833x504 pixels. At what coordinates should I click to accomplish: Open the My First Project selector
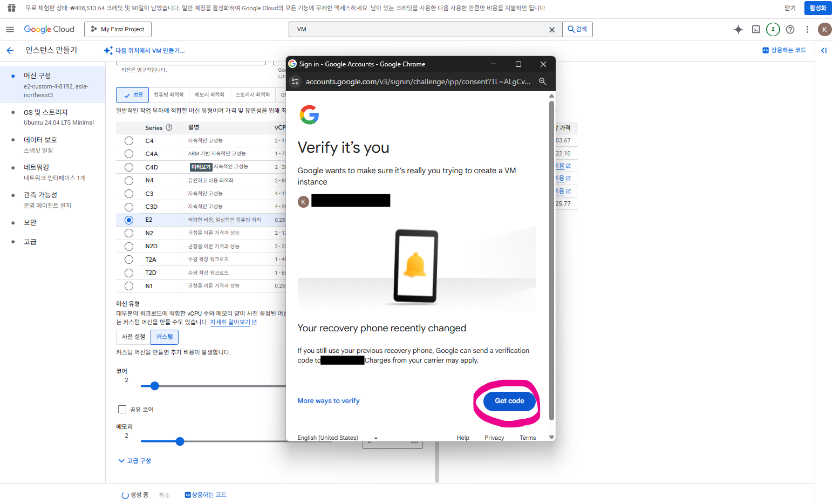(118, 29)
